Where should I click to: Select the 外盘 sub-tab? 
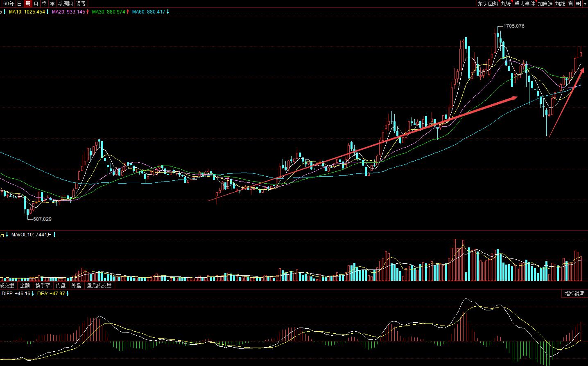76,285
